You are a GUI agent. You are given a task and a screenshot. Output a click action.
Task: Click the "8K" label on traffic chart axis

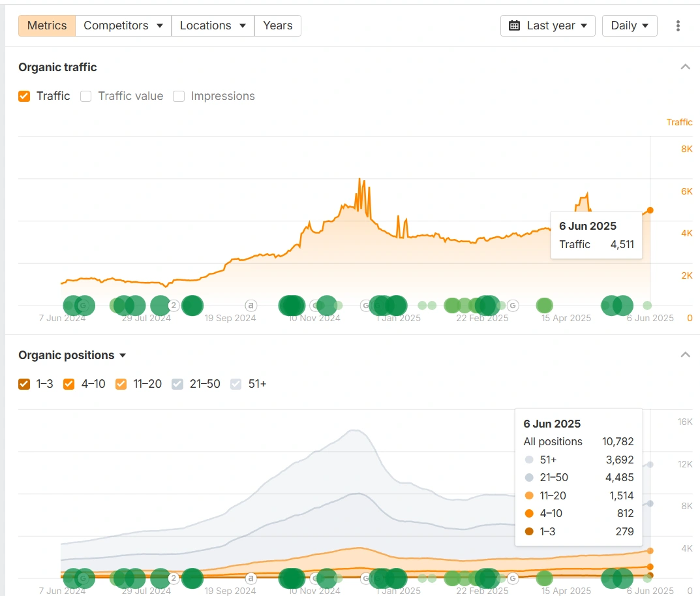click(x=686, y=149)
